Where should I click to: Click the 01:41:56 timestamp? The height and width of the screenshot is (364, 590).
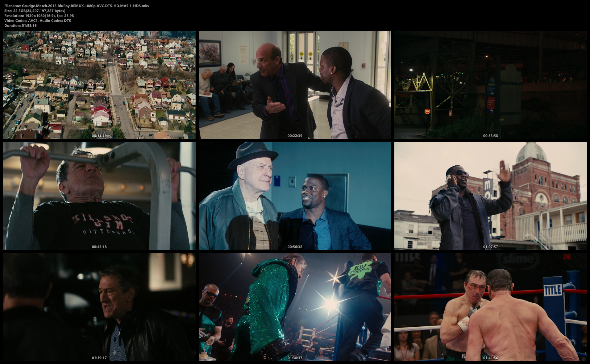coord(490,358)
